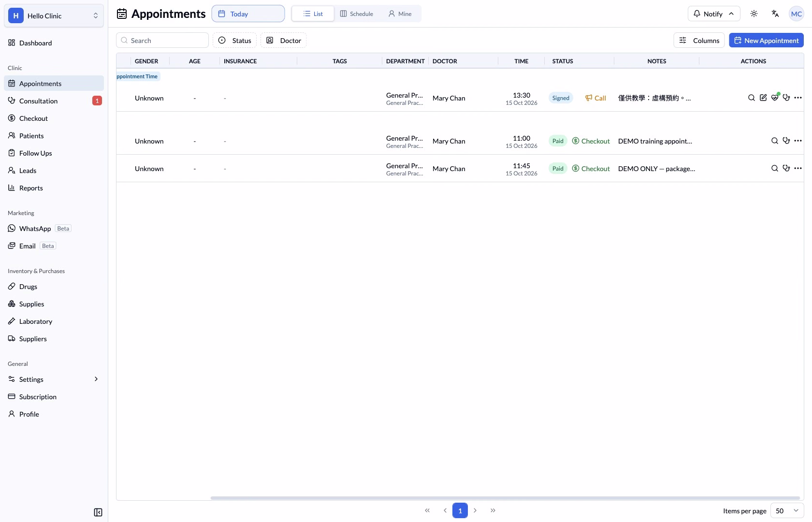This screenshot has width=812, height=522.
Task: Click the New Appointment button
Action: click(x=767, y=40)
